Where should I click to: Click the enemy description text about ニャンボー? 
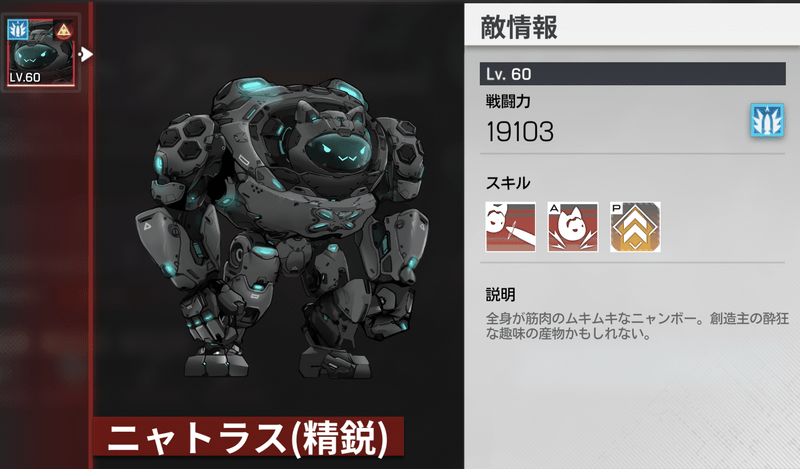[637, 326]
